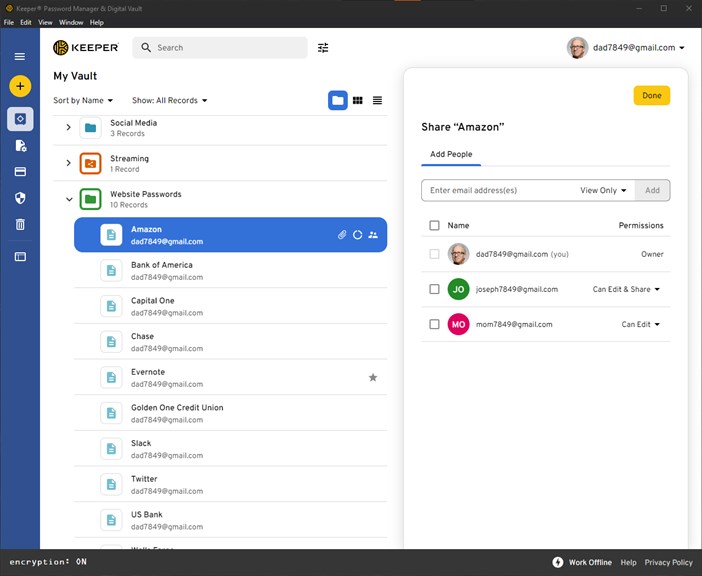This screenshot has height=576, width=702.
Task: Open the bottom window panel sidebar icon
Action: tap(20, 256)
